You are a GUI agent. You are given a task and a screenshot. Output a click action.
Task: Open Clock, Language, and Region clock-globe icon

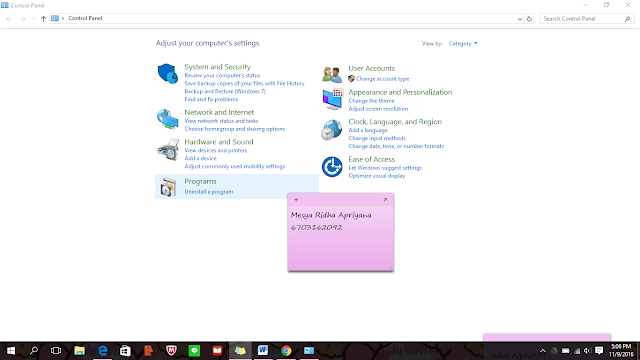tap(331, 130)
